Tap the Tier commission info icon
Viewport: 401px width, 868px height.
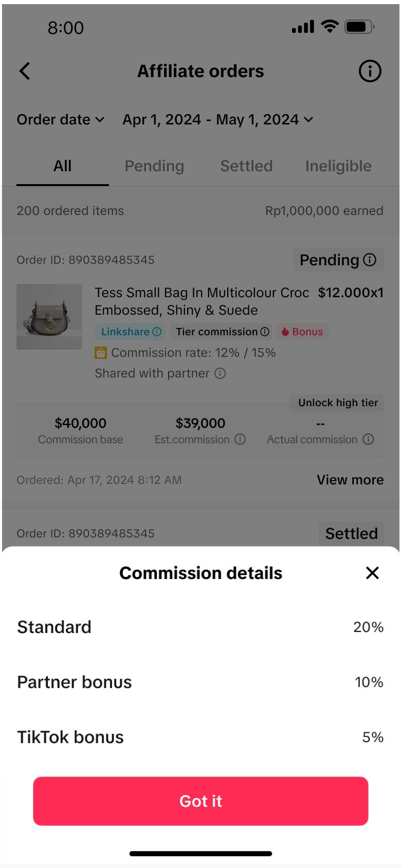[265, 332]
